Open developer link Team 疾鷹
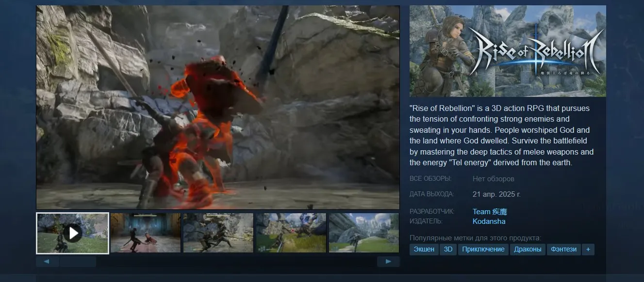 [490, 211]
